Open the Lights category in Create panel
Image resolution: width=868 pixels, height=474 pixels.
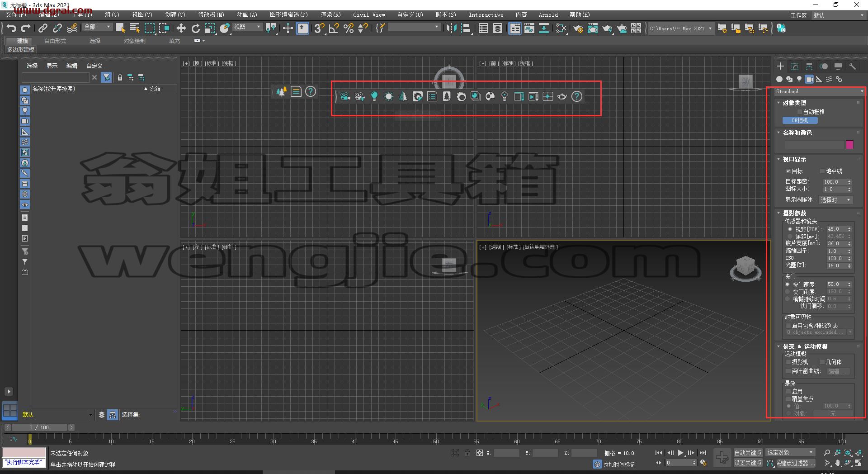[x=799, y=79]
